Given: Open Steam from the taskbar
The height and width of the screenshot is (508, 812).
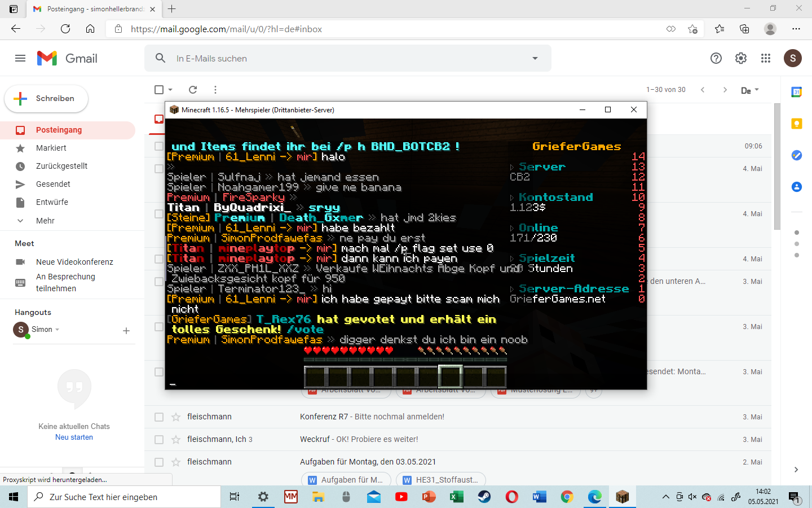Looking at the screenshot, I should click(484, 497).
